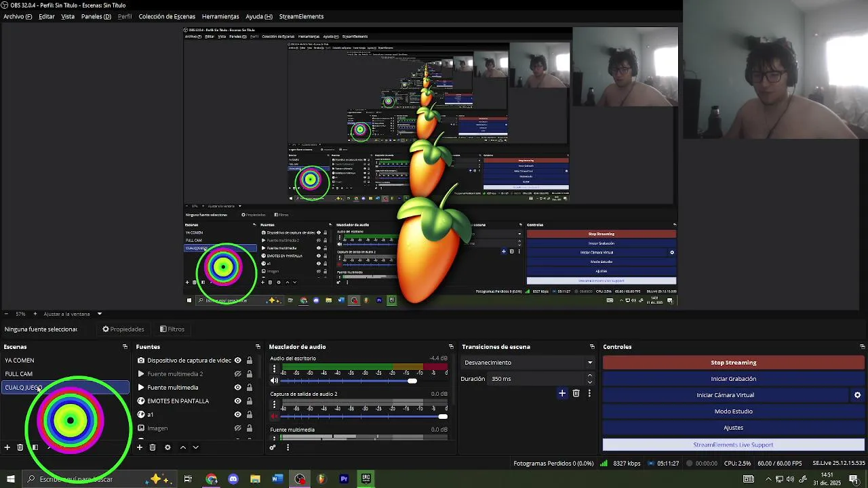Open the Paneles menu
The width and height of the screenshot is (868, 488).
96,16
